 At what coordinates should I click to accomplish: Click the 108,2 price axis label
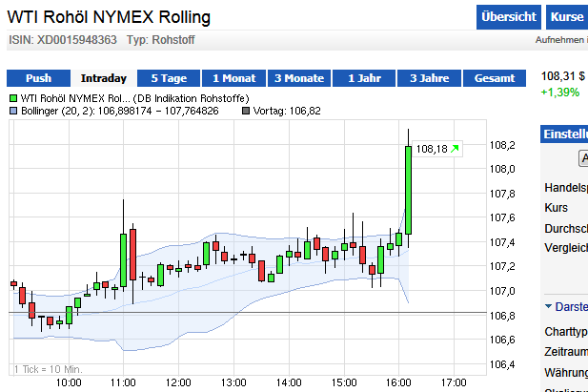(x=502, y=145)
